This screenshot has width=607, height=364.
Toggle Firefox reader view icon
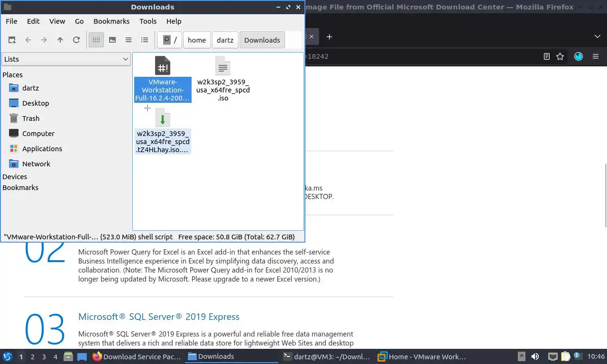pyautogui.click(x=547, y=56)
